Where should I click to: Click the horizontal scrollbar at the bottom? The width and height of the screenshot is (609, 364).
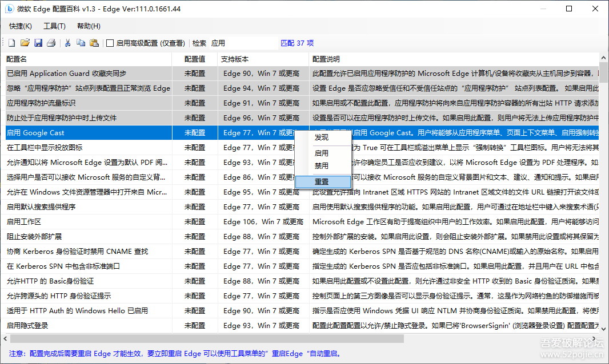[x=229, y=338]
